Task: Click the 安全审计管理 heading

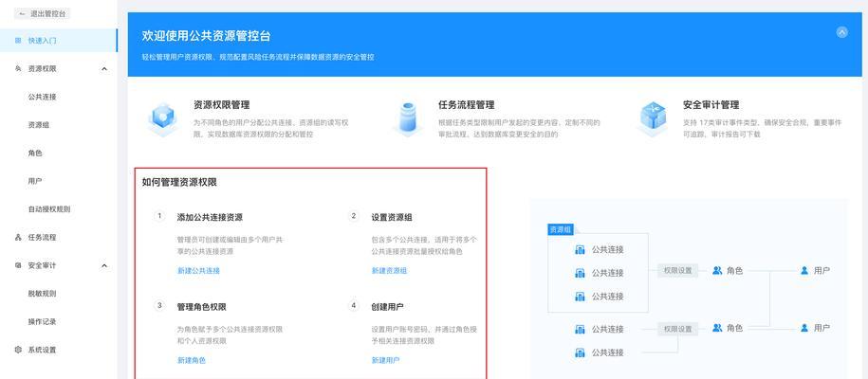Action: click(x=711, y=105)
